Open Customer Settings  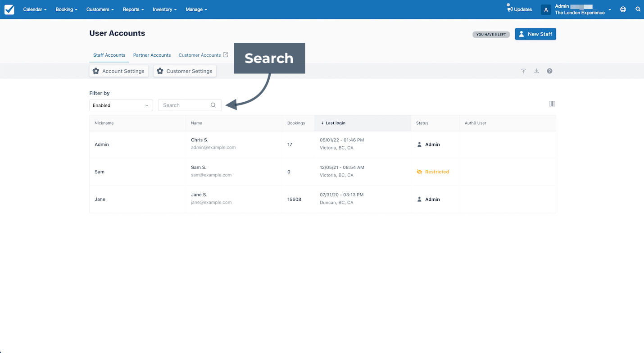pyautogui.click(x=185, y=71)
